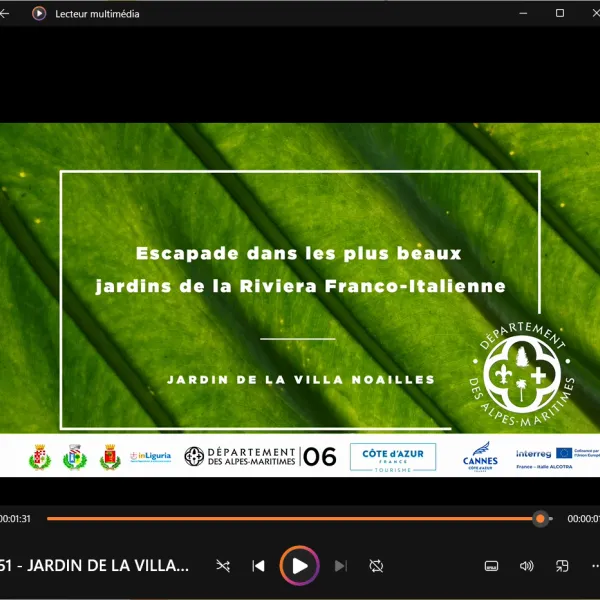Viewport: 600px width, 600px height.
Task: Toggle the repeat mode icon
Action: click(x=376, y=566)
